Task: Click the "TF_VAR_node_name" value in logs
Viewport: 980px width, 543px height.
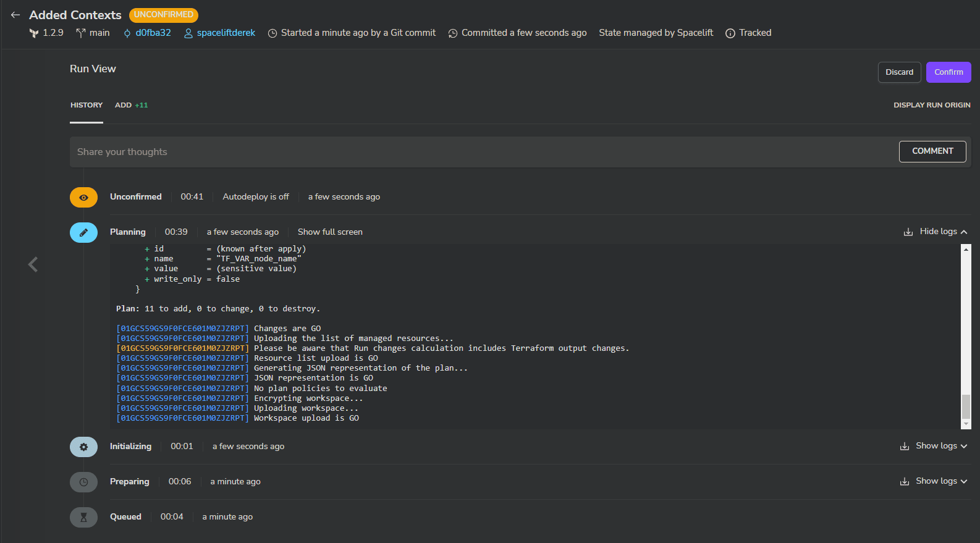Action: point(259,259)
